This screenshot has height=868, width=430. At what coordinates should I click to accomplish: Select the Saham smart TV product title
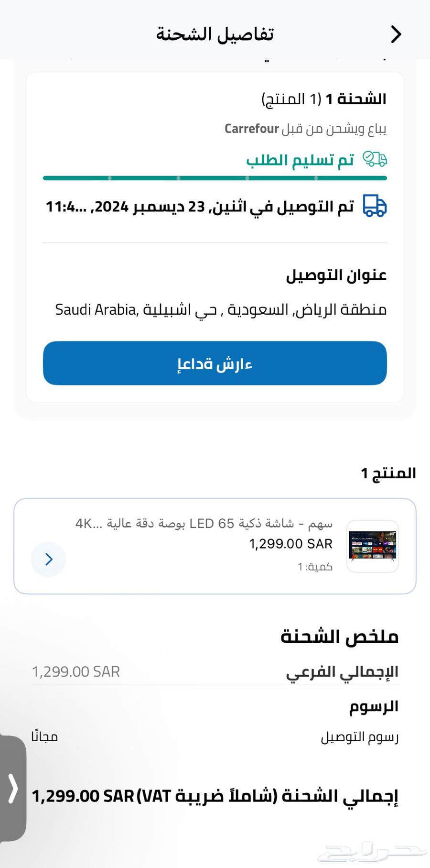point(204,523)
